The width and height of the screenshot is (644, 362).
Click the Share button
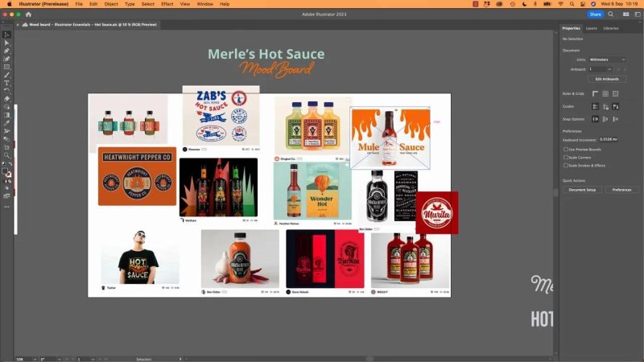(x=595, y=14)
